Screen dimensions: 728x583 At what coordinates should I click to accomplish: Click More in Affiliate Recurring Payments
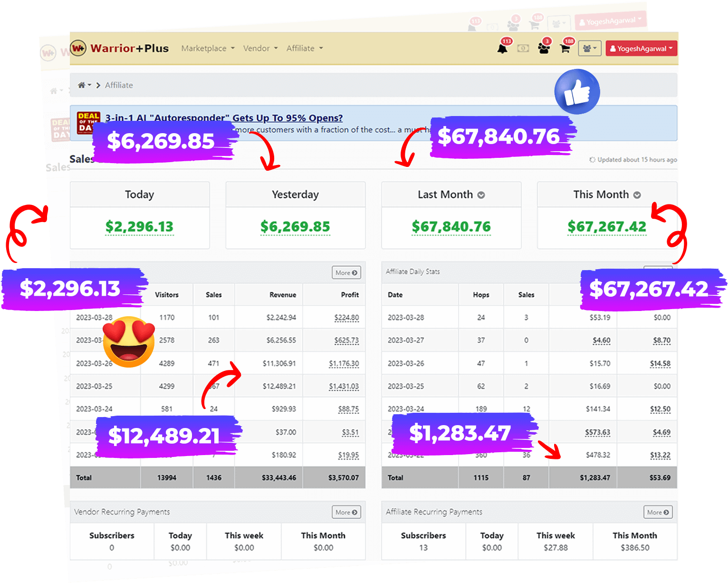658,512
